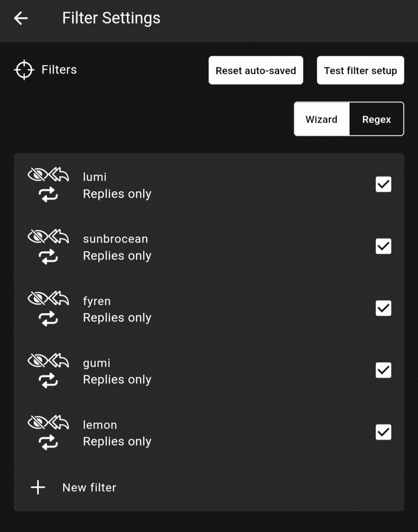Click the Test filter setup button
Image resolution: width=418 pixels, height=532 pixels.
coord(360,71)
